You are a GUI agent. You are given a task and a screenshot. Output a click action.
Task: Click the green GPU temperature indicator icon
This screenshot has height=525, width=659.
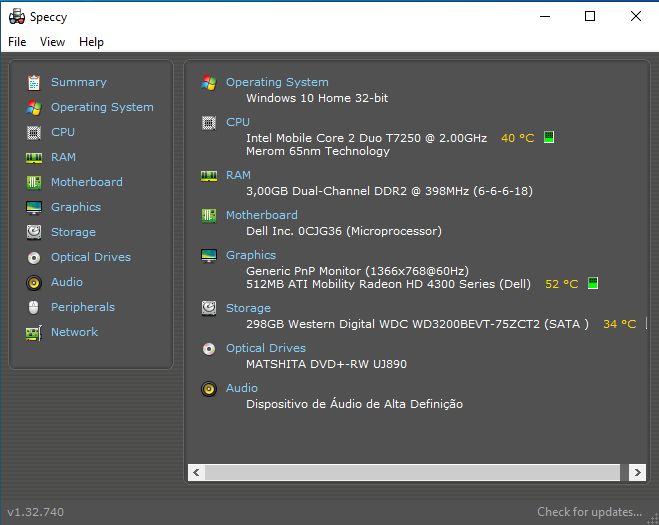[593, 283]
